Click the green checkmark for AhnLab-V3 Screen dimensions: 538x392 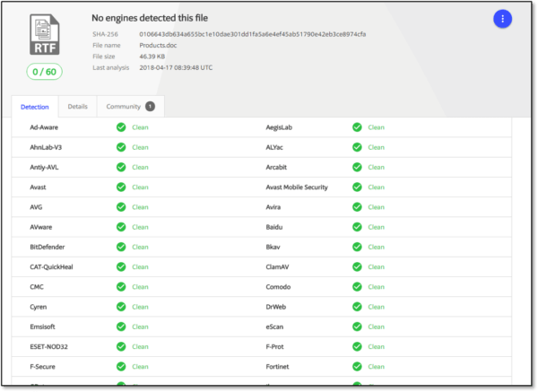click(x=121, y=147)
